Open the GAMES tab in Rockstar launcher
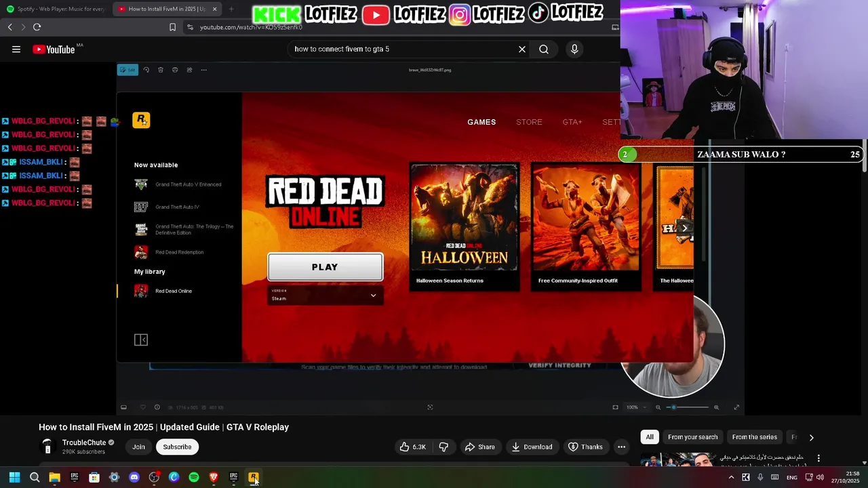The width and height of the screenshot is (868, 488). 481,122
